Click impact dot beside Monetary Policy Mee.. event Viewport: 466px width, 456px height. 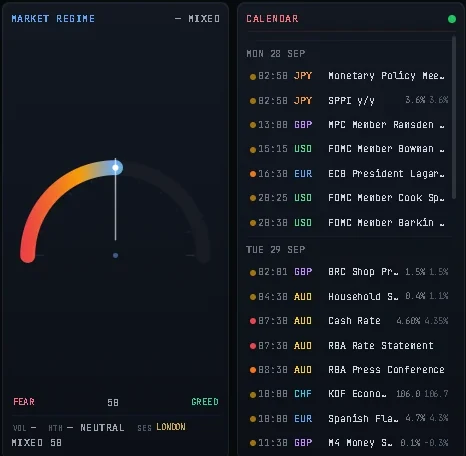pos(253,77)
